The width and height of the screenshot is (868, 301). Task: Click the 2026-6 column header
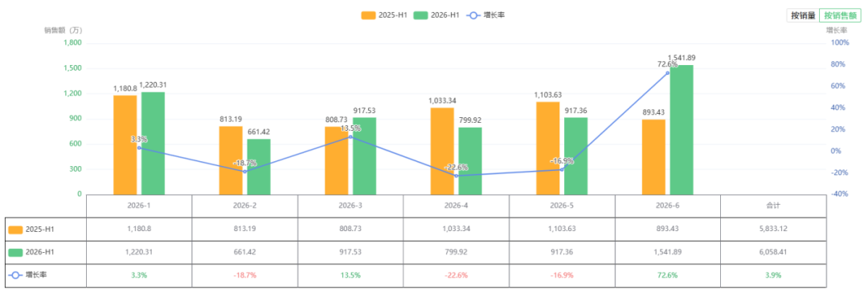click(x=668, y=205)
